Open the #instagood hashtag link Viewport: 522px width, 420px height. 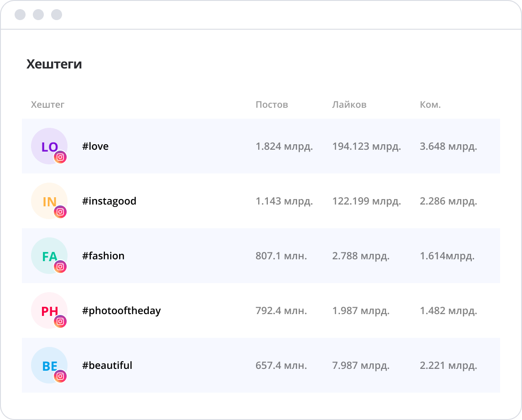tap(109, 201)
